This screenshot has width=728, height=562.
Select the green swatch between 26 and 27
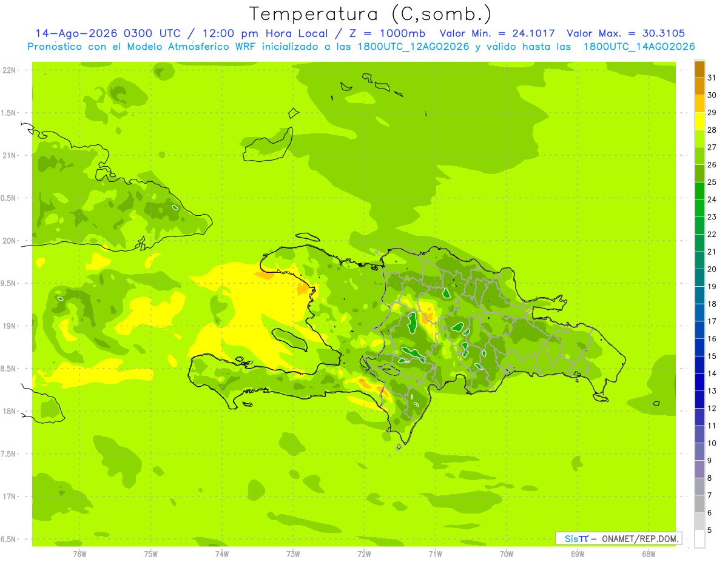(x=699, y=156)
